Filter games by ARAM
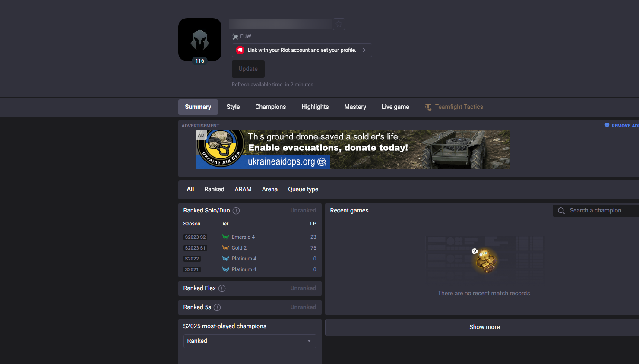This screenshot has height=364, width=639. click(243, 190)
